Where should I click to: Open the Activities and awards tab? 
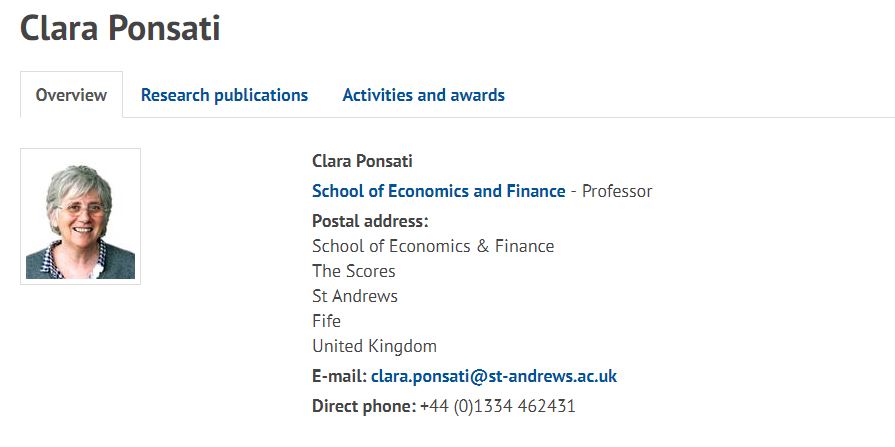[424, 95]
